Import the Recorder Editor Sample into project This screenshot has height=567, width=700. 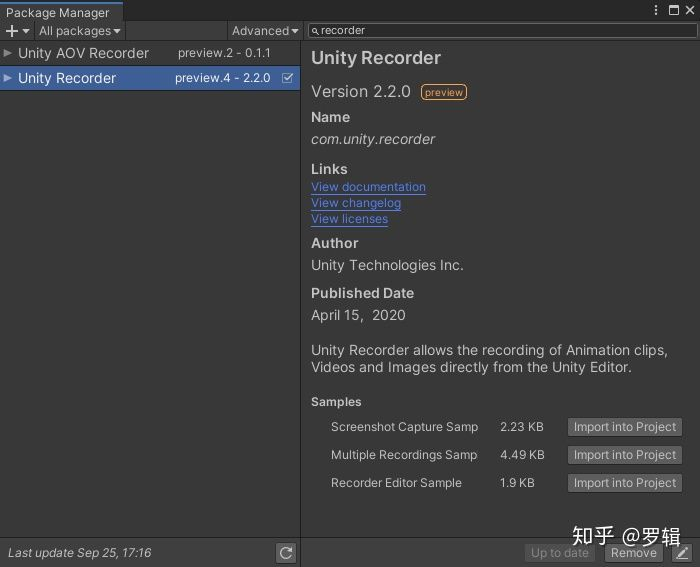[625, 483]
